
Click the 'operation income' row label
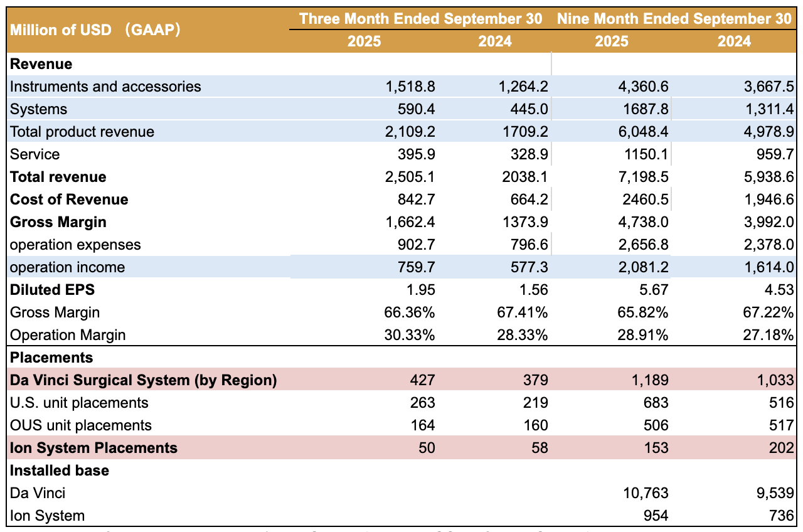68,267
